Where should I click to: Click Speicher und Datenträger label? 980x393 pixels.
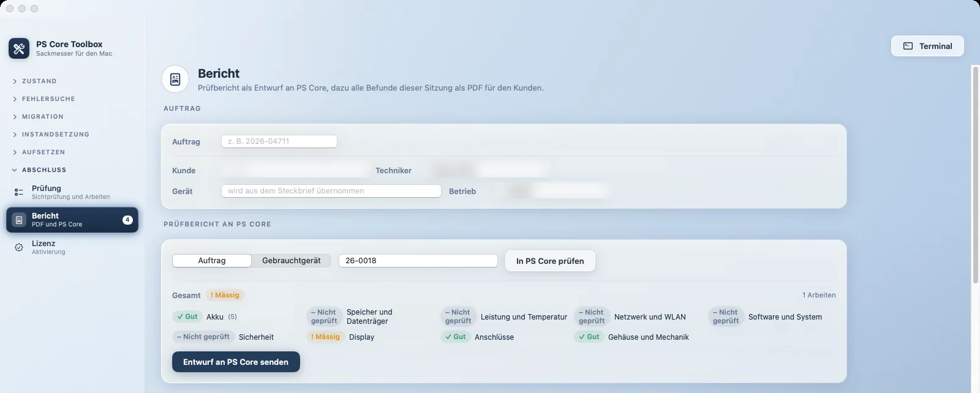(369, 316)
